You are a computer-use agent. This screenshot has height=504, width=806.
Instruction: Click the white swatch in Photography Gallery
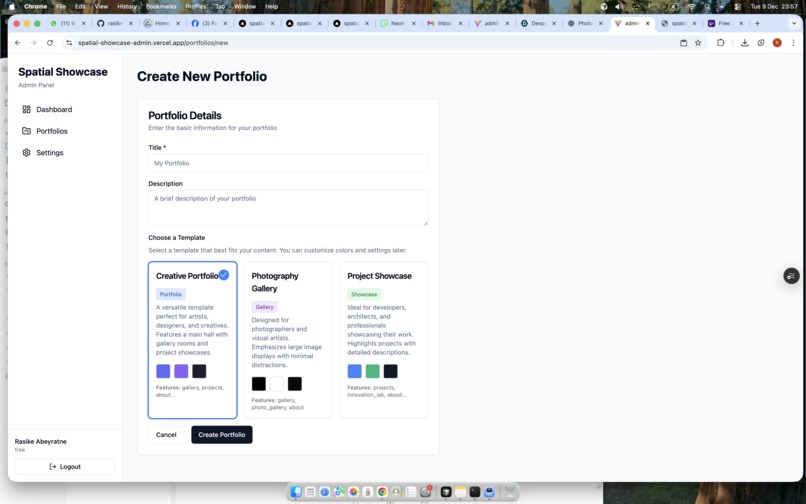coord(277,384)
